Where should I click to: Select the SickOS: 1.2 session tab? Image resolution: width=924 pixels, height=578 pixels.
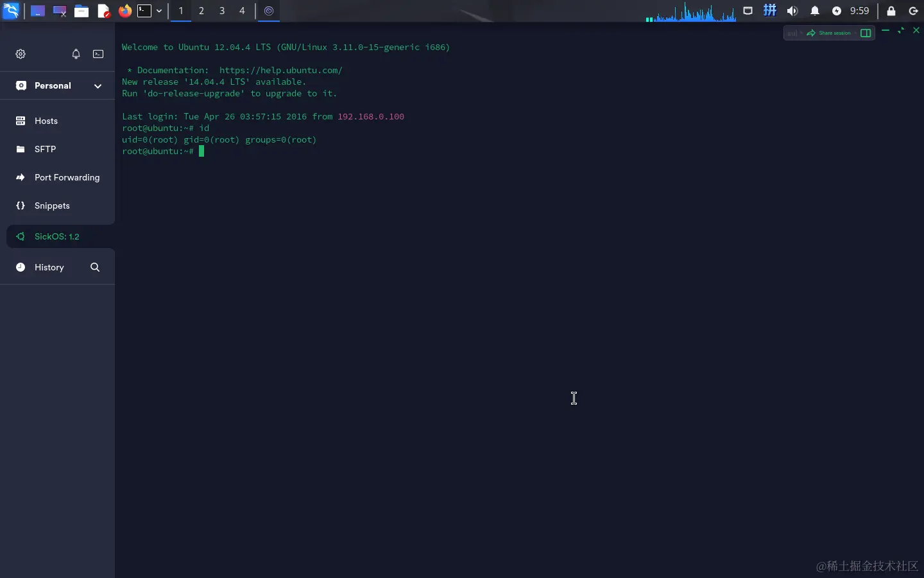click(x=60, y=236)
